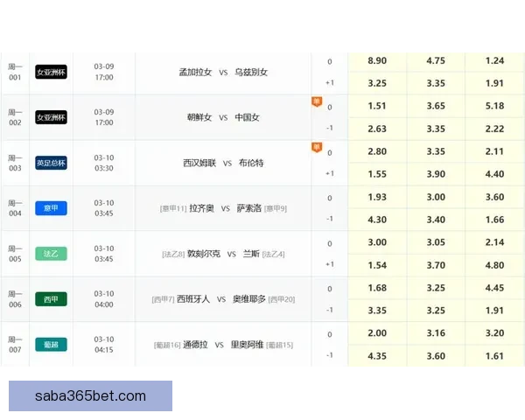Click the [意甲9] ranking label
The image size is (525, 420).
[276, 208]
